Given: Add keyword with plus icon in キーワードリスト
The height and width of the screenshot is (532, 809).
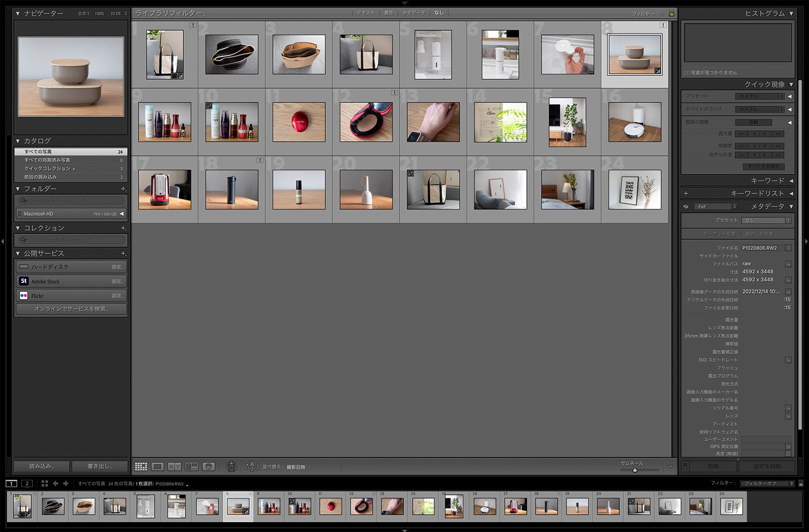Looking at the screenshot, I should click(686, 193).
